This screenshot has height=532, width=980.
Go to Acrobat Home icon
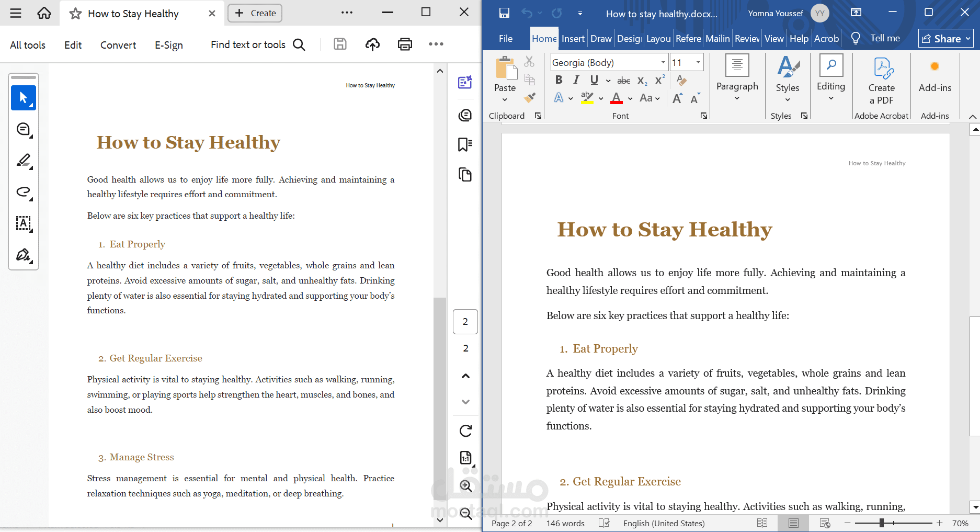tap(44, 13)
